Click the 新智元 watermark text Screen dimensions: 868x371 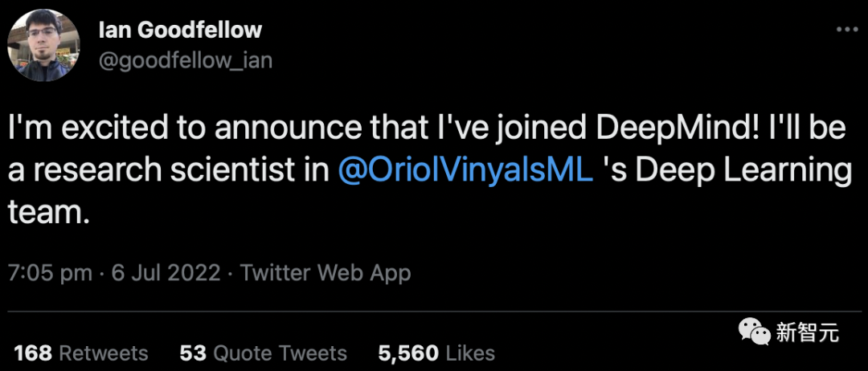807,332
